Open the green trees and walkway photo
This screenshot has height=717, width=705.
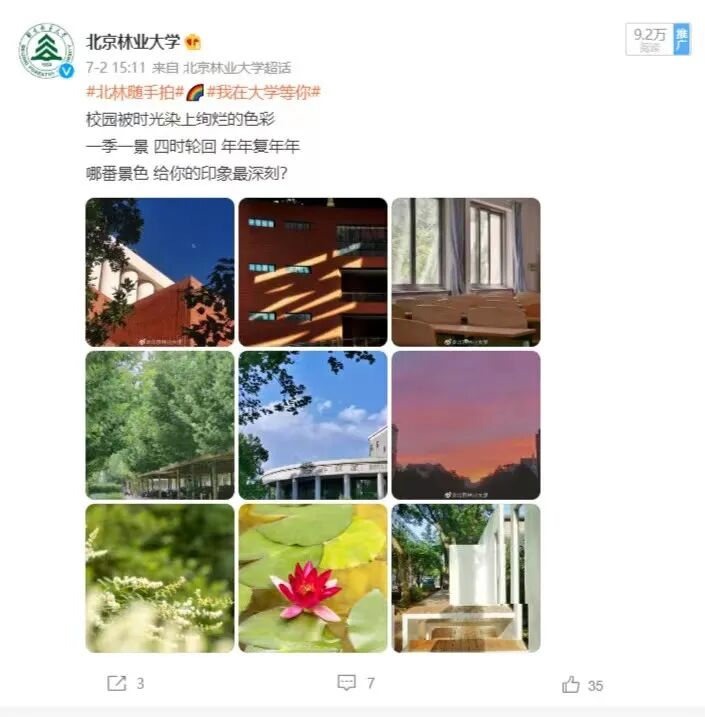click(x=160, y=425)
